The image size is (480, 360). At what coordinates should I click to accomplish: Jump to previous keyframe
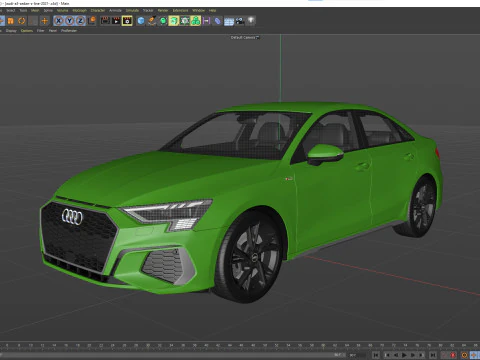(388, 355)
